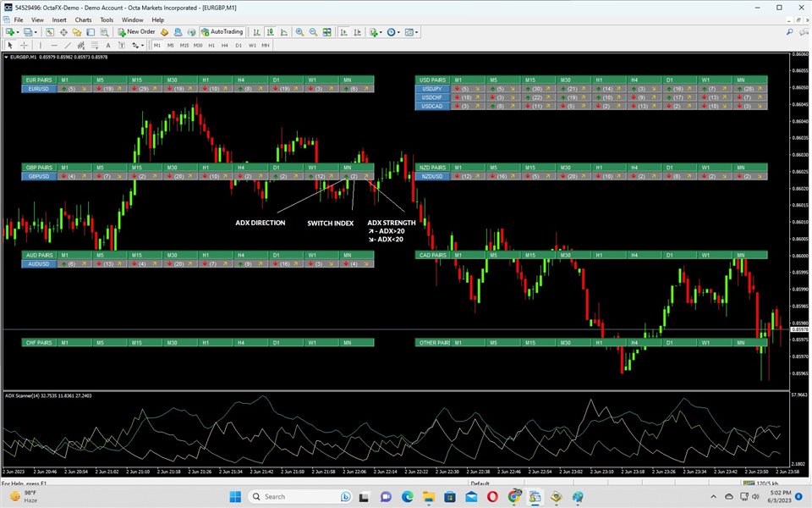Image resolution: width=812 pixels, height=508 pixels.
Task: Select the vertical line drawing tool
Action: click(x=41, y=46)
